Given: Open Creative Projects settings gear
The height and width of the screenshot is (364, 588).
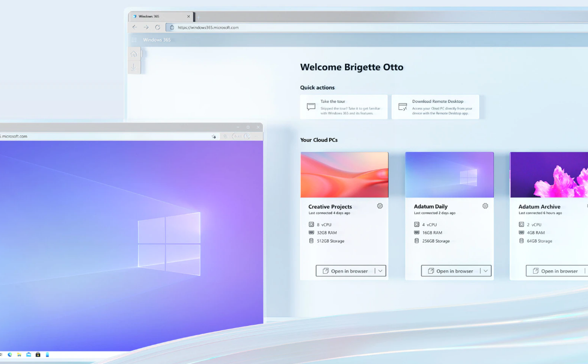Looking at the screenshot, I should click(x=380, y=206).
